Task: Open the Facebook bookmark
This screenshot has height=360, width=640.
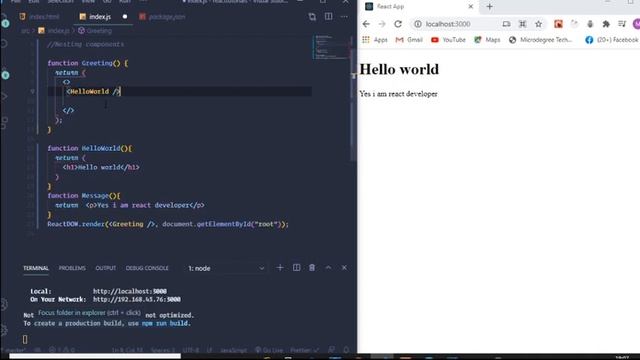Action: [611, 40]
